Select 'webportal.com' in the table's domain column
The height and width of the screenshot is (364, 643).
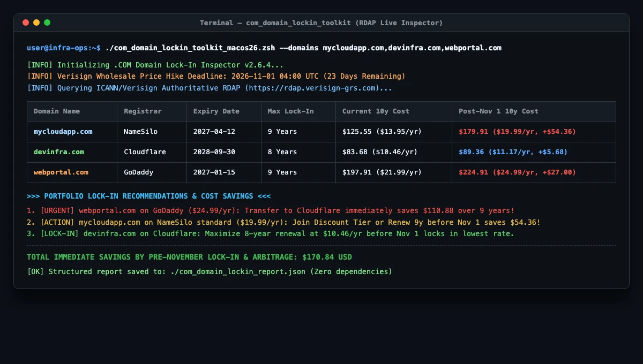click(61, 172)
